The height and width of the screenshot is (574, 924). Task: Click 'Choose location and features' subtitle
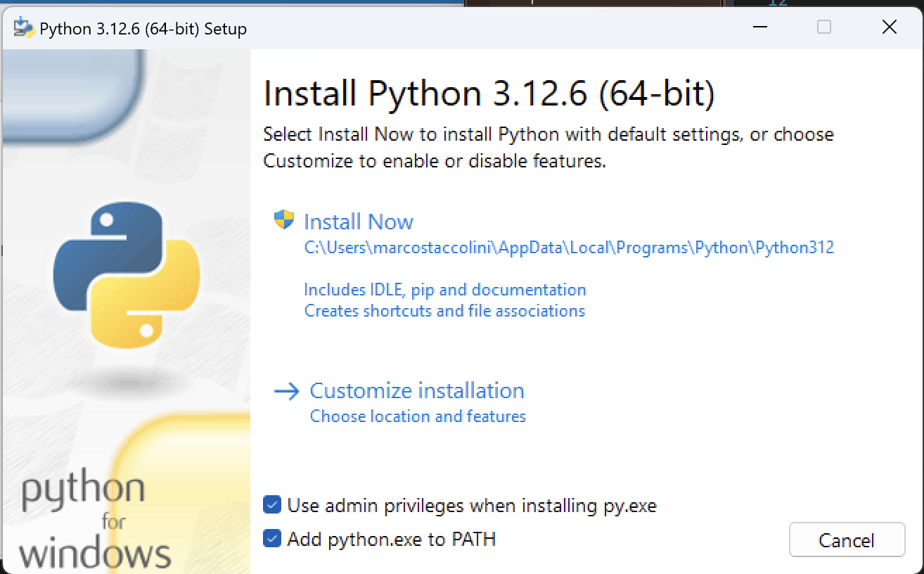(418, 416)
